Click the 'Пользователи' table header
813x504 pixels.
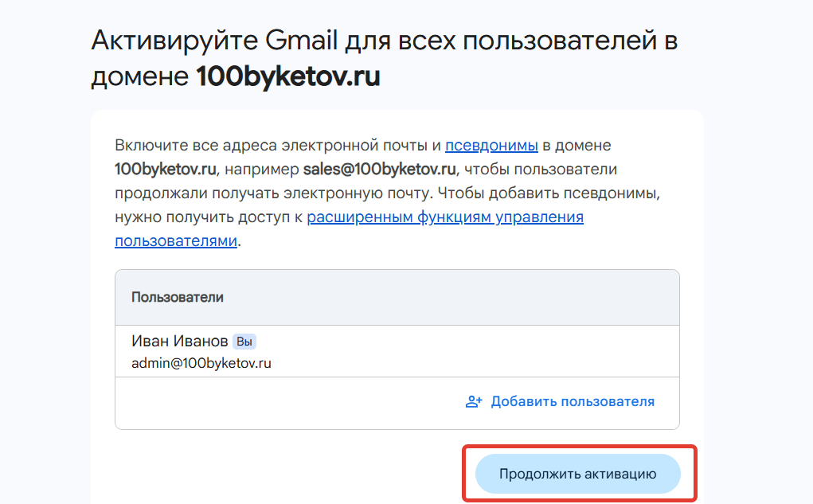(x=397, y=298)
